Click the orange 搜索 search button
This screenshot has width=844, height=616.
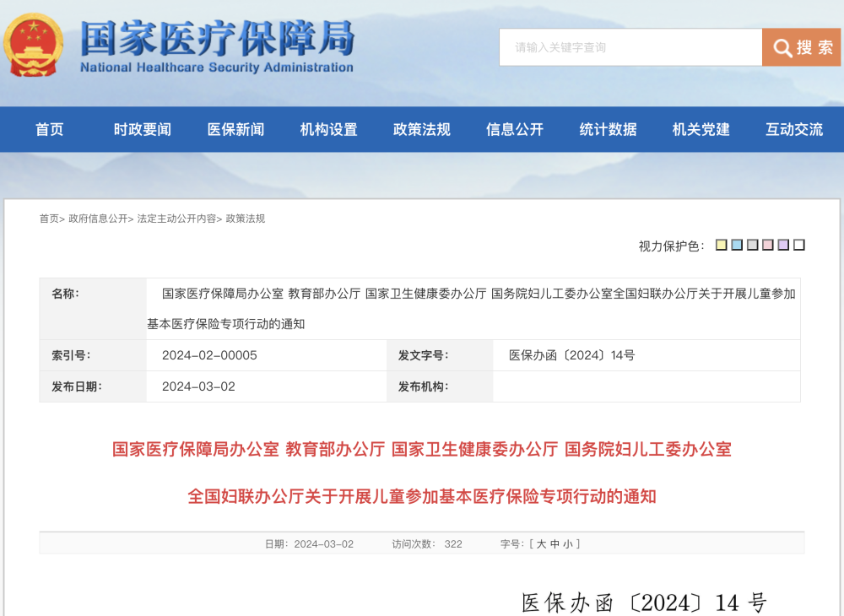point(801,47)
